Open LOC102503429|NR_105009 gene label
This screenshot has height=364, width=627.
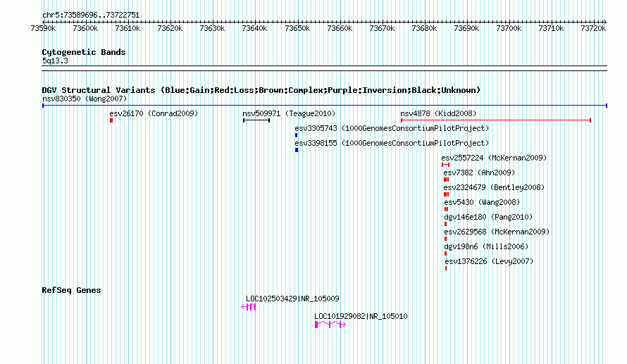pyautogui.click(x=292, y=299)
